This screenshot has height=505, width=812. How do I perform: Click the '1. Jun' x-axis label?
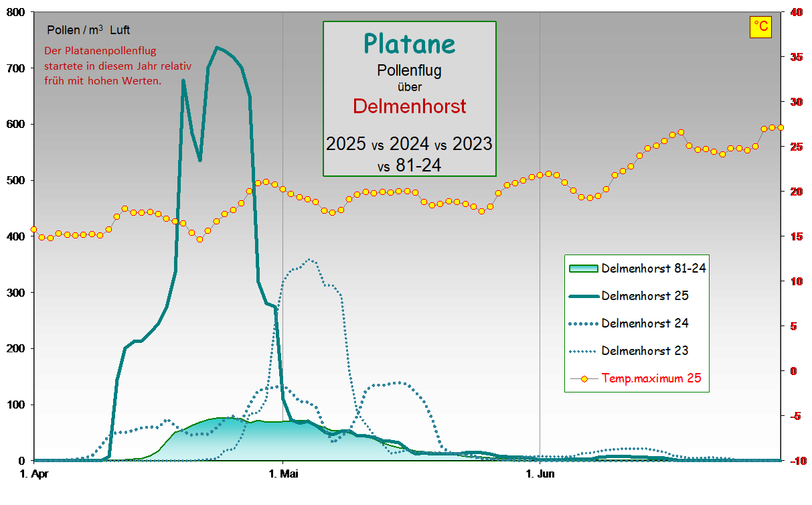point(540,475)
